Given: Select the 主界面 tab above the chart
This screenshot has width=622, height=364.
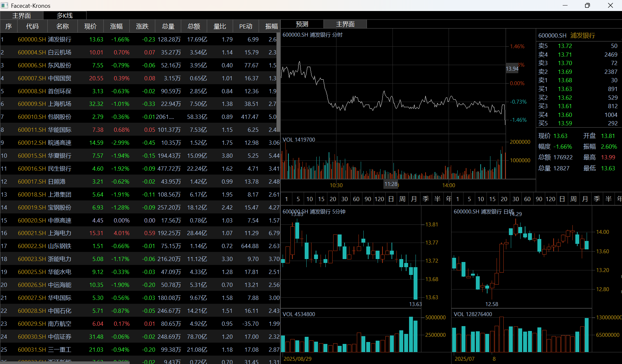Looking at the screenshot, I should tap(345, 24).
